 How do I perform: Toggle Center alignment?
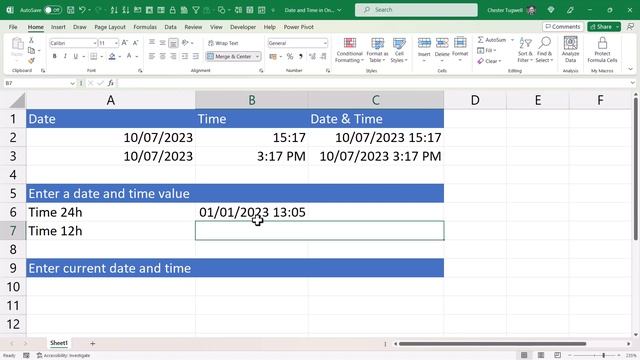click(x=162, y=56)
